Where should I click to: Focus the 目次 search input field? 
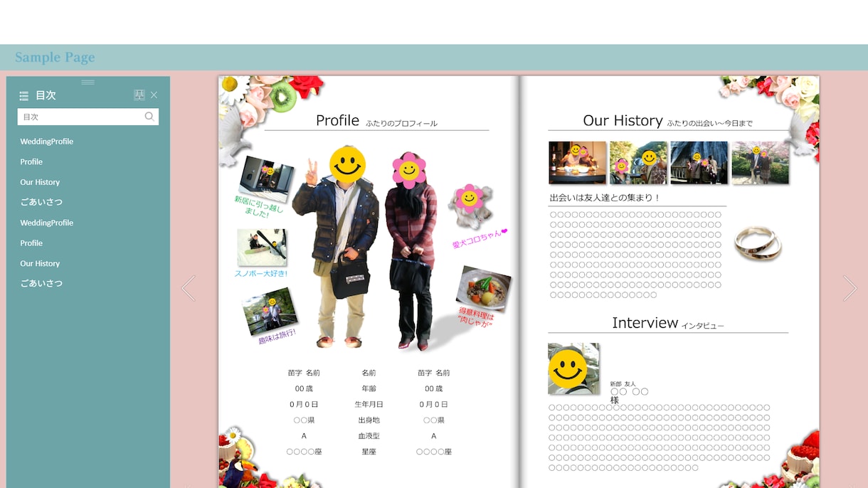[x=88, y=117]
